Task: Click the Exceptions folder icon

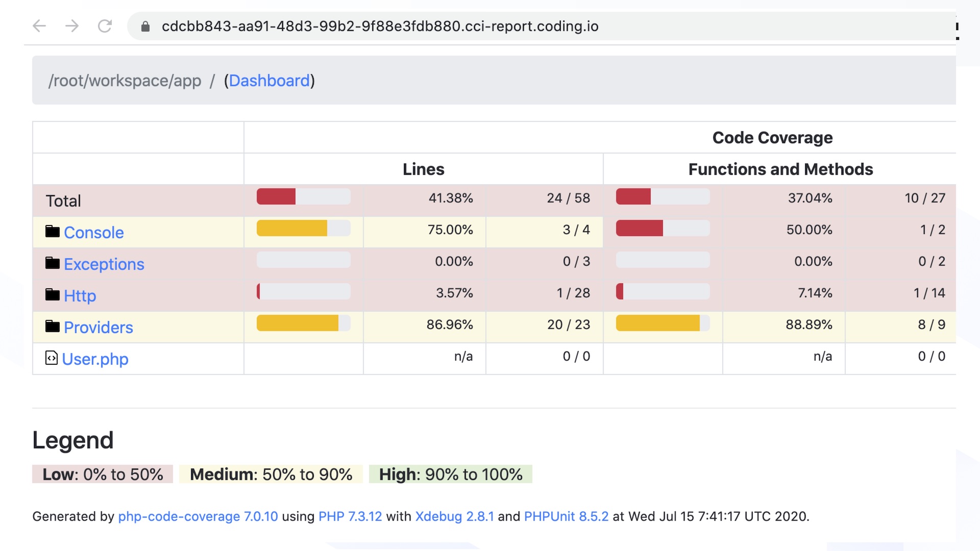Action: (x=52, y=263)
